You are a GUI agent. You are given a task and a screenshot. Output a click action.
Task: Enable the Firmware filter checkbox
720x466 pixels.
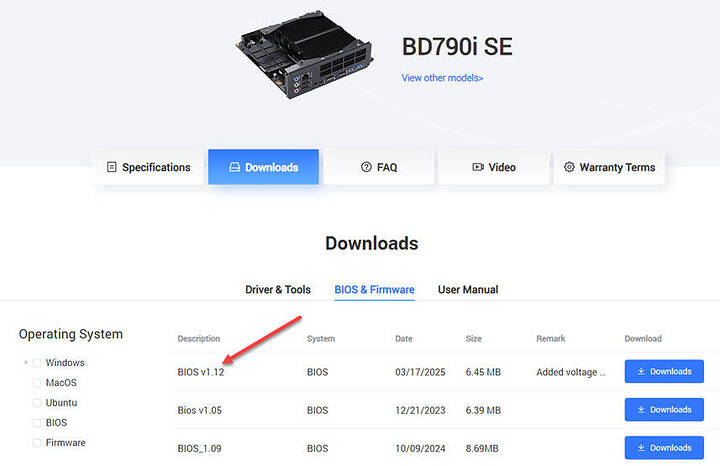[37, 443]
